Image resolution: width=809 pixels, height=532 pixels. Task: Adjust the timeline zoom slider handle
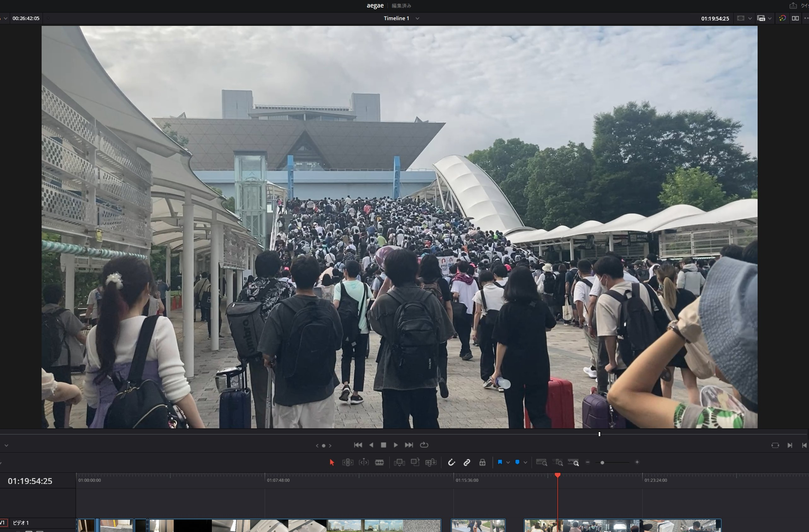pos(602,463)
